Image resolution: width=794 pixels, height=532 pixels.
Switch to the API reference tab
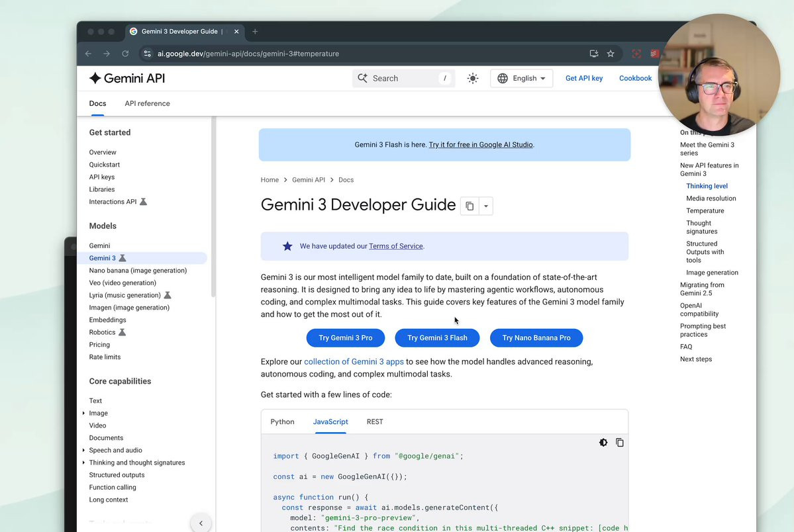[148, 104]
